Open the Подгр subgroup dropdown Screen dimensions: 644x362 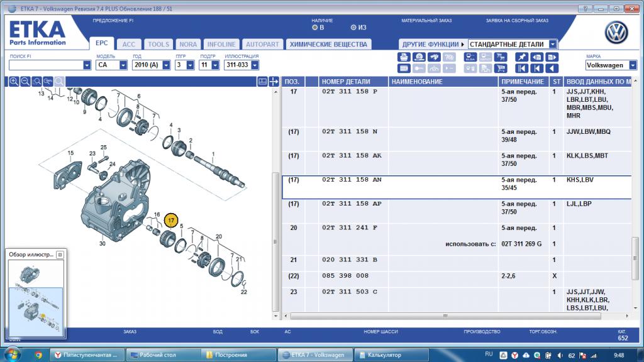215,65
